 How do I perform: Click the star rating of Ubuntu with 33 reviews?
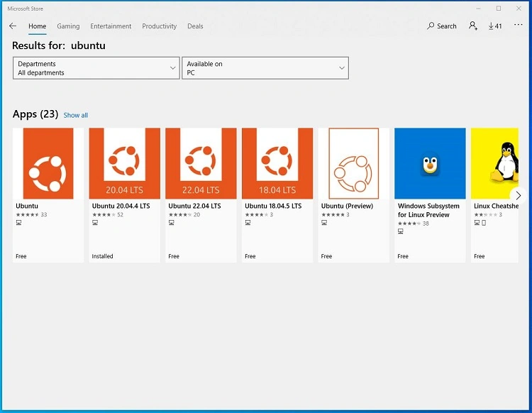click(27, 214)
